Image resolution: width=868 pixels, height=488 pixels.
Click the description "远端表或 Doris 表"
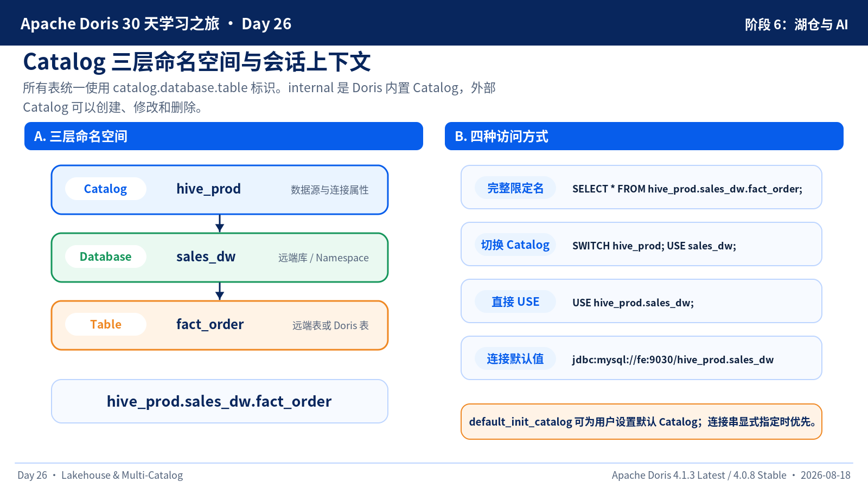pos(331,325)
